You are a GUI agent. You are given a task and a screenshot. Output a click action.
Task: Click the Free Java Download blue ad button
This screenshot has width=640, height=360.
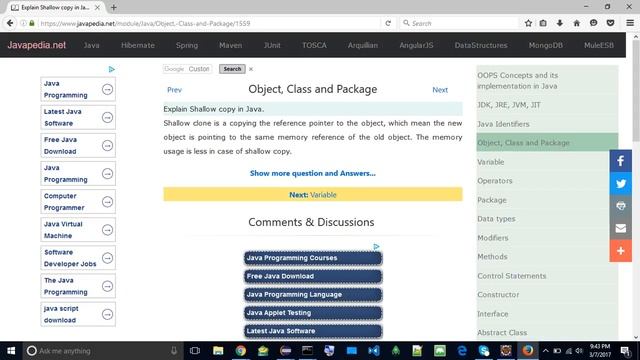(313, 276)
